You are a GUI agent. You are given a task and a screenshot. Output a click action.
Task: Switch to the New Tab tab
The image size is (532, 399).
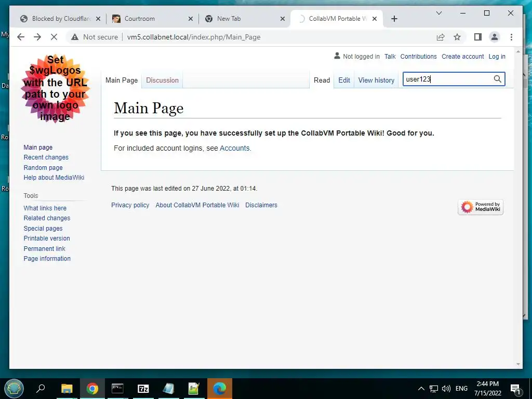point(245,19)
